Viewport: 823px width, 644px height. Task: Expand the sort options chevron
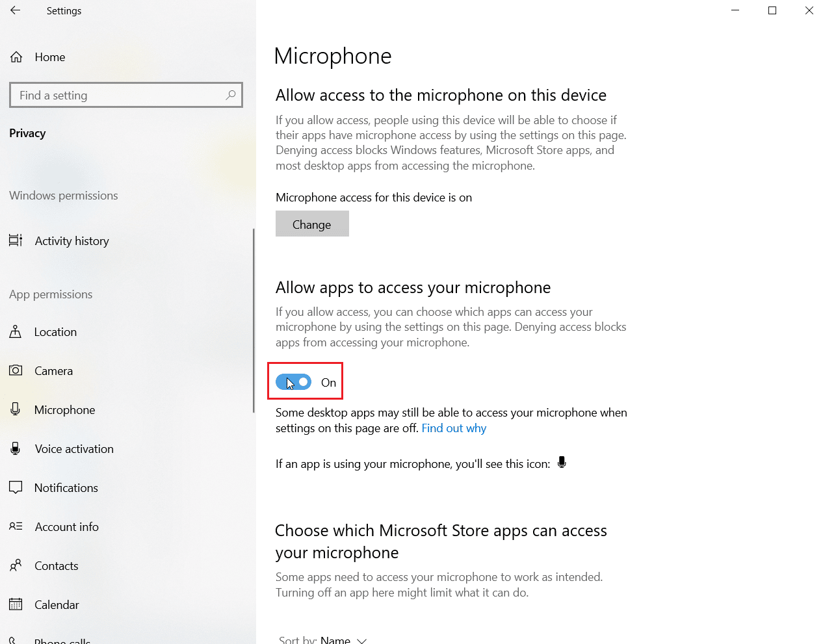click(x=361, y=640)
